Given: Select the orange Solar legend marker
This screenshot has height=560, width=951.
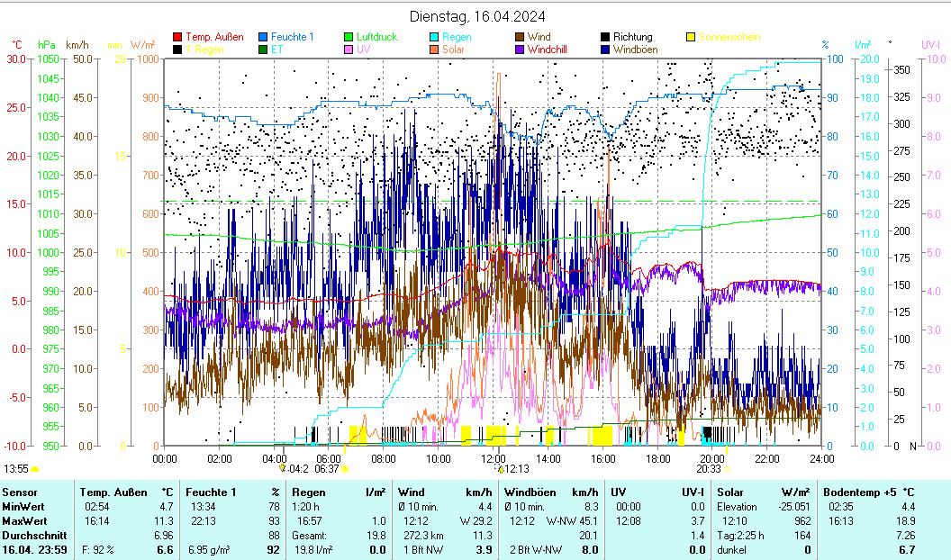Looking at the screenshot, I should click(434, 50).
